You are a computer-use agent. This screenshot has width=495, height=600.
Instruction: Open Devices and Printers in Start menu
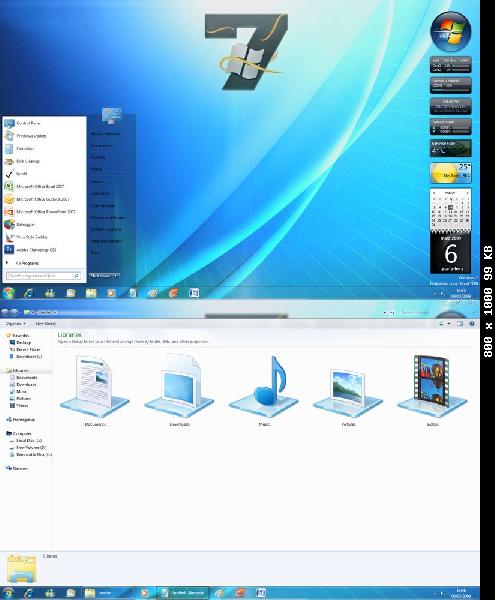point(108,217)
